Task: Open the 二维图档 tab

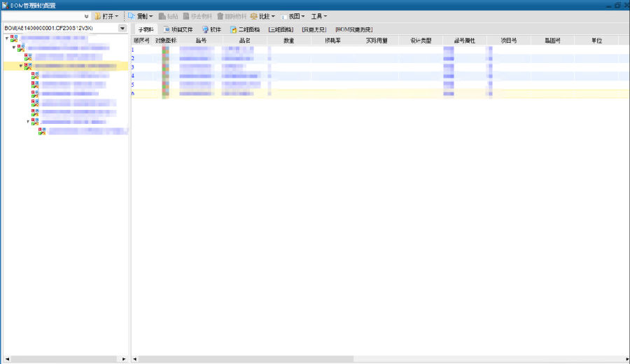Action: click(x=245, y=29)
